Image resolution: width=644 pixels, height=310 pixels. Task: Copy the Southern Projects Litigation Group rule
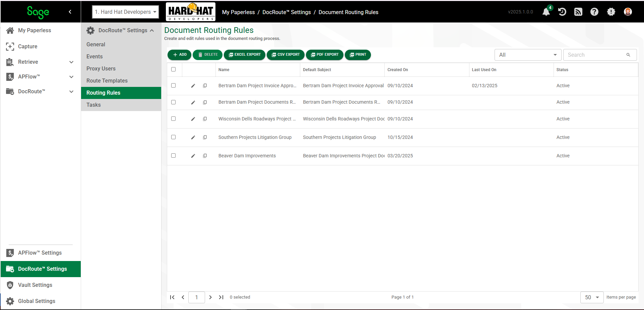(205, 138)
